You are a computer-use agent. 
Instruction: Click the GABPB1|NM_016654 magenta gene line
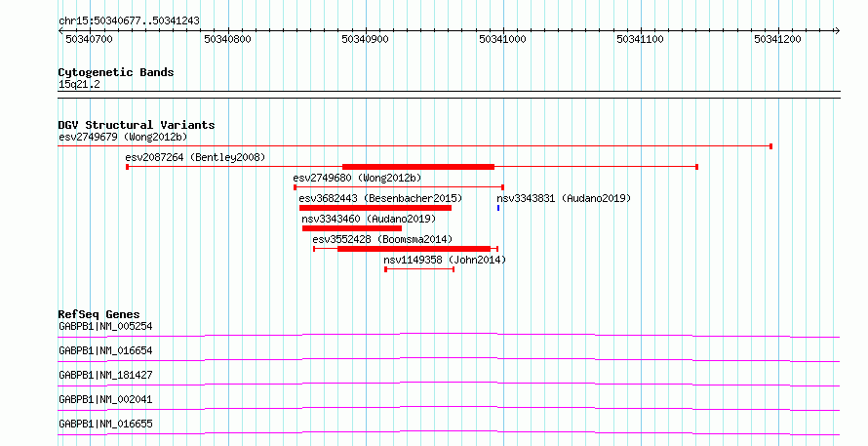[449, 359]
